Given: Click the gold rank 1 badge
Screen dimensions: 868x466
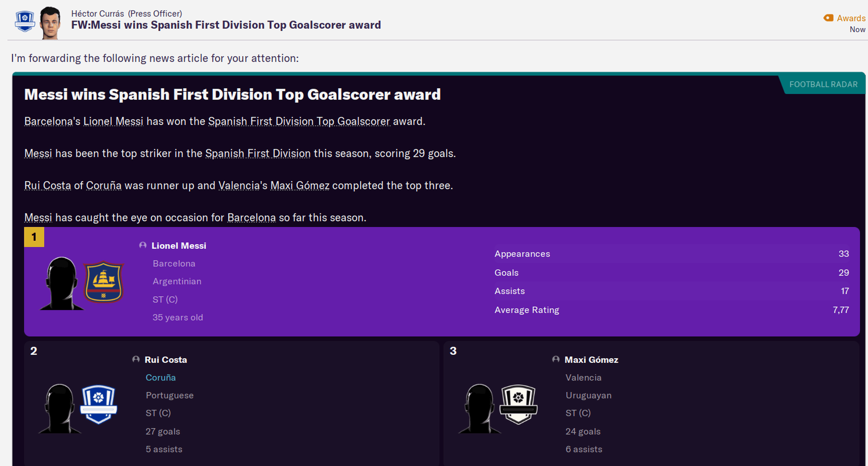Looking at the screenshot, I should (x=34, y=237).
